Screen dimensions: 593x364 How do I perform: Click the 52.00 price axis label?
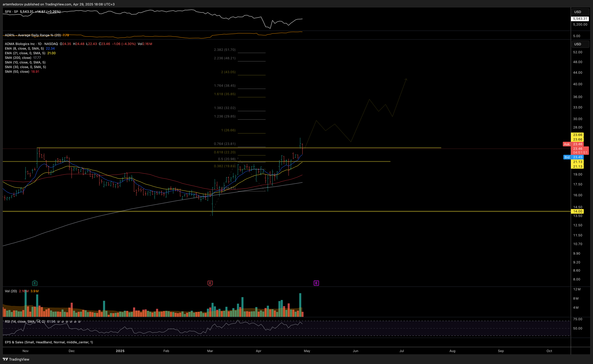click(578, 52)
